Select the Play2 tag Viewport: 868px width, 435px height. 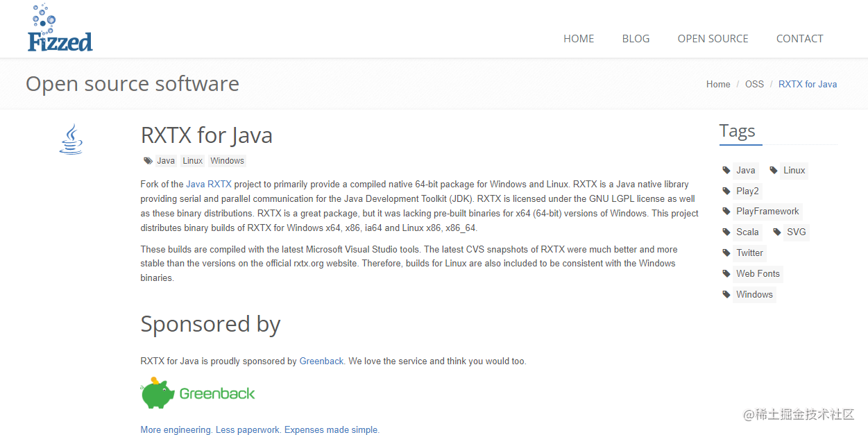click(x=747, y=191)
